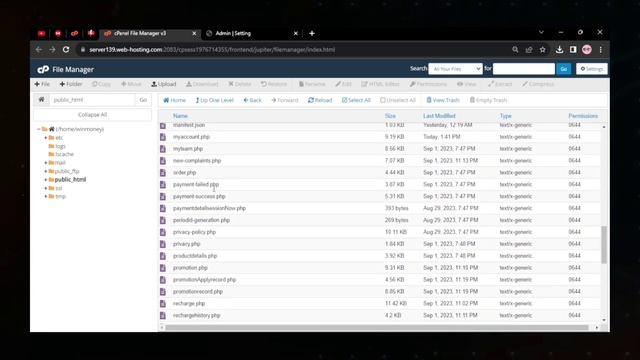Sort files by Last Modified column
Image resolution: width=640 pixels, height=360 pixels.
pyautogui.click(x=439, y=116)
